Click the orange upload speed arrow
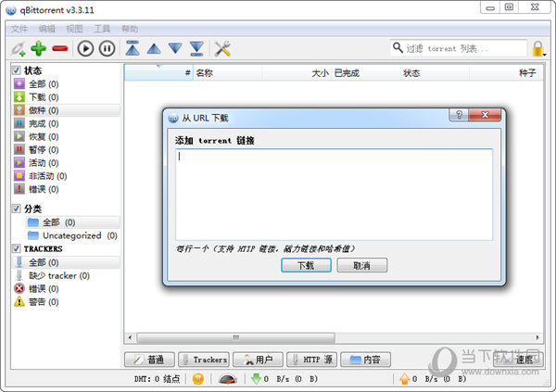Viewport: 556px width, 392px height. click(x=405, y=379)
